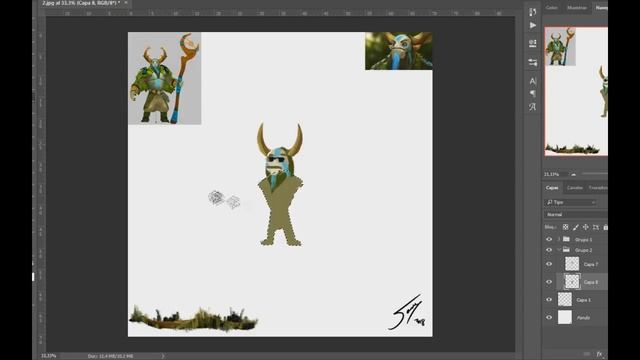Hide the Fondo background layer

click(x=549, y=317)
